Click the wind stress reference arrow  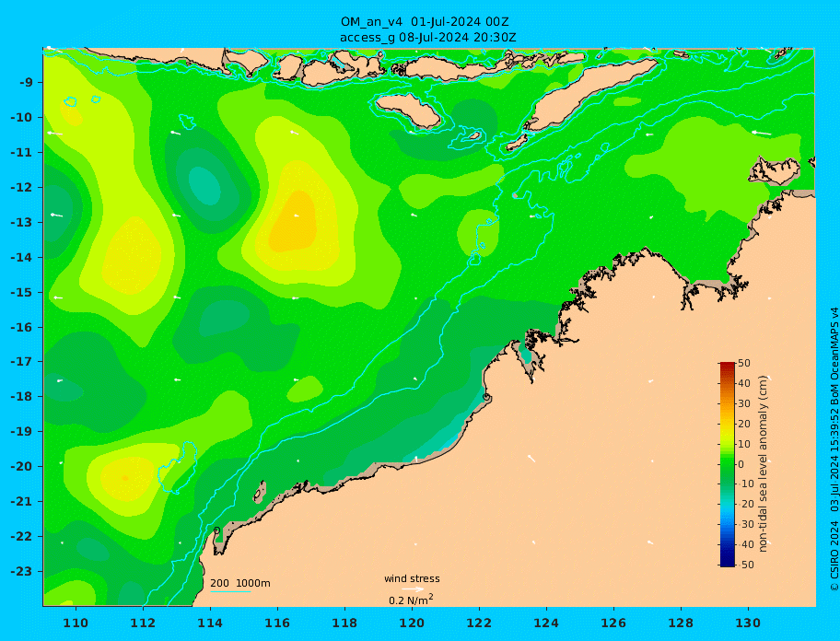(413, 589)
